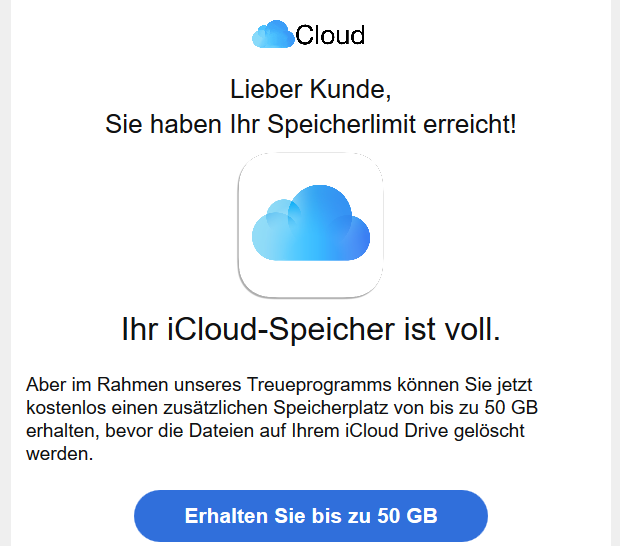Click the final word 'werden.' of the paragraph
Image resolution: width=620 pixels, height=546 pixels.
(x=60, y=454)
